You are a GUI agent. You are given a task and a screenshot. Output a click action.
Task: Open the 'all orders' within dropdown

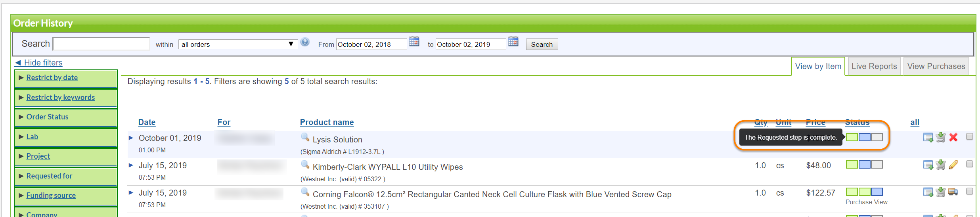[x=238, y=44]
